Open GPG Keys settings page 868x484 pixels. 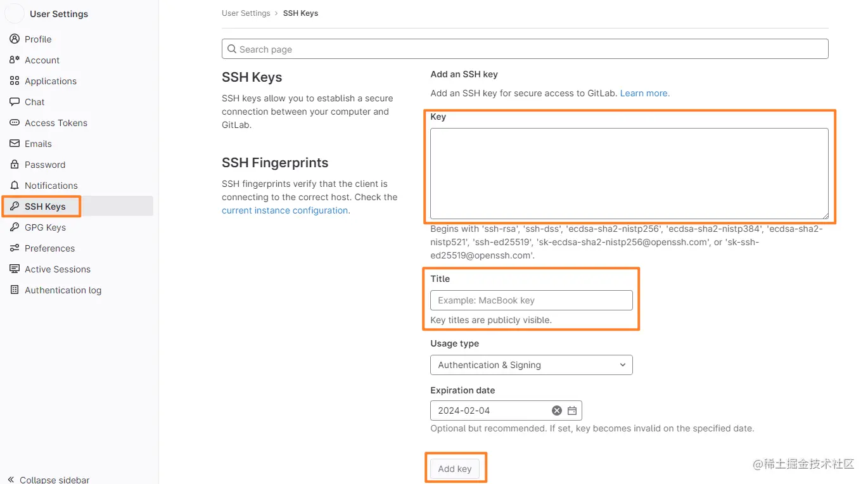pos(45,227)
